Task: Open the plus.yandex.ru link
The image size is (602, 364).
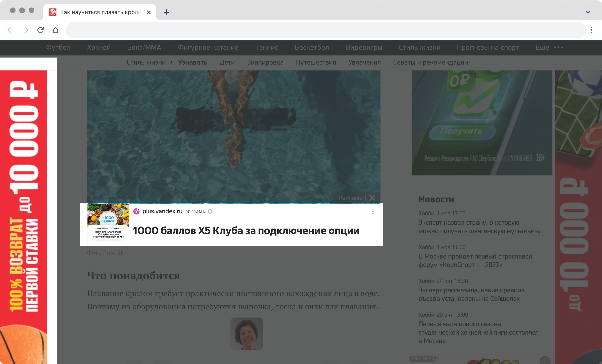Action: pos(162,211)
